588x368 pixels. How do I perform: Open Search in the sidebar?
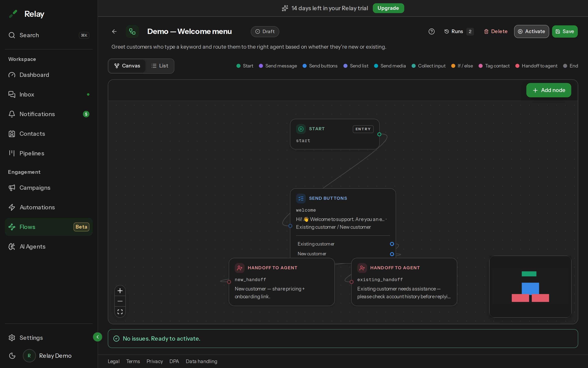(49, 35)
